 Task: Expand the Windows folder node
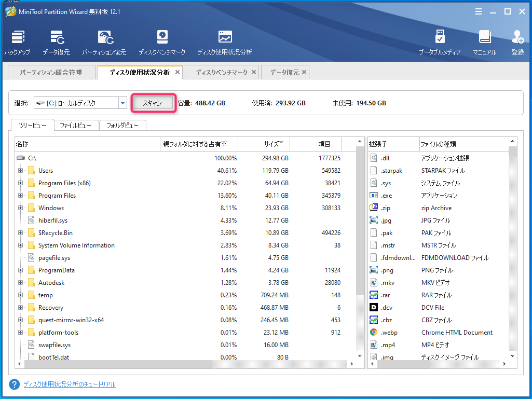point(21,208)
